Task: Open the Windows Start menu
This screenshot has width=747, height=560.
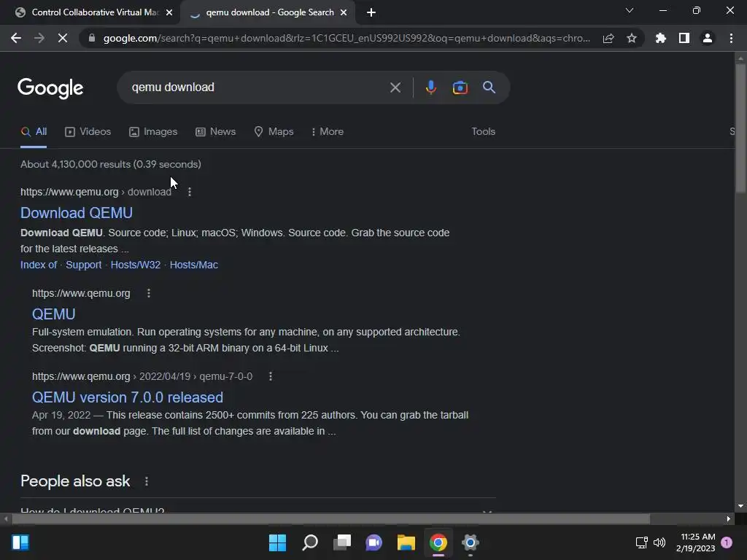Action: [x=277, y=542]
